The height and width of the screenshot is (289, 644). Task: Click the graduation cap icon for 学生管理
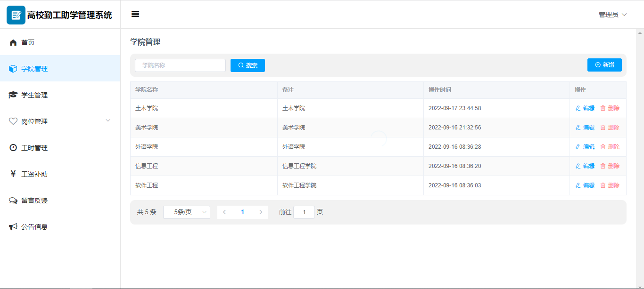[x=13, y=95]
